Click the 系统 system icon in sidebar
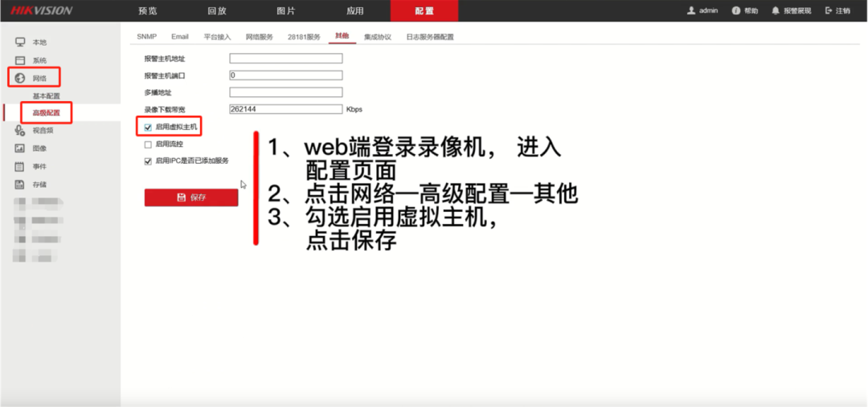Image resolution: width=868 pixels, height=407 pixels. 20,60
